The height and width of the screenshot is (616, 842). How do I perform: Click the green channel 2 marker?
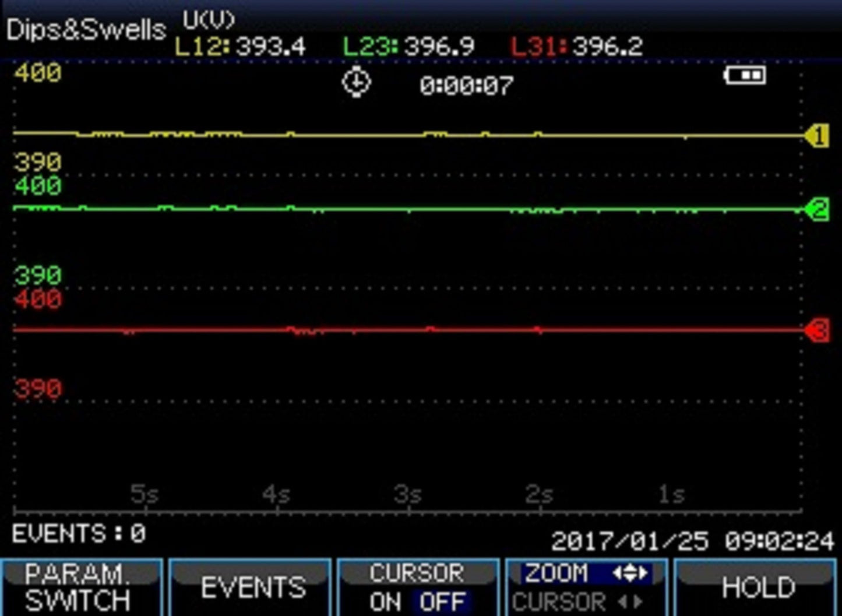point(818,210)
